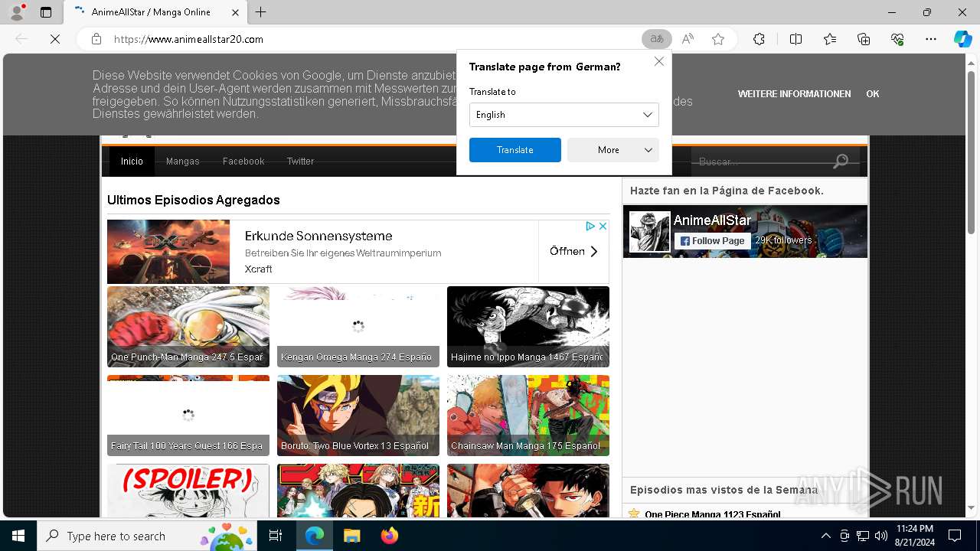
Task: Open Microsoft Edge taskbar icon
Action: (x=315, y=536)
